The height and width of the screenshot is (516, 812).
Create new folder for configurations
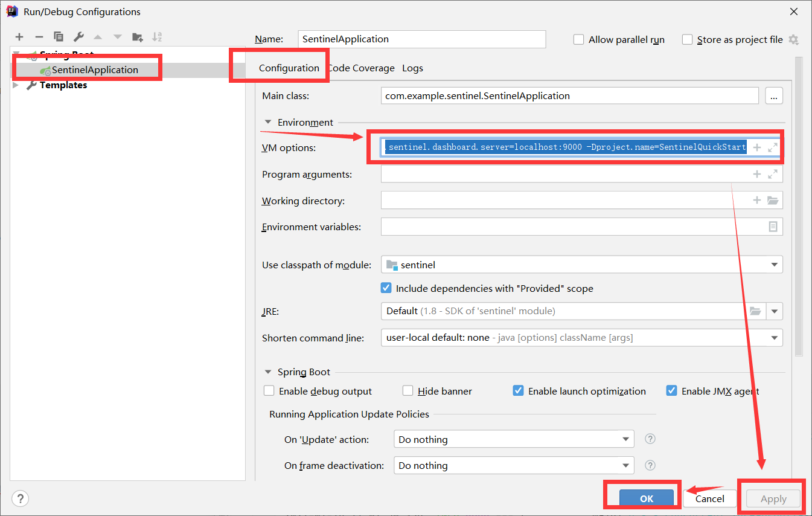click(138, 37)
